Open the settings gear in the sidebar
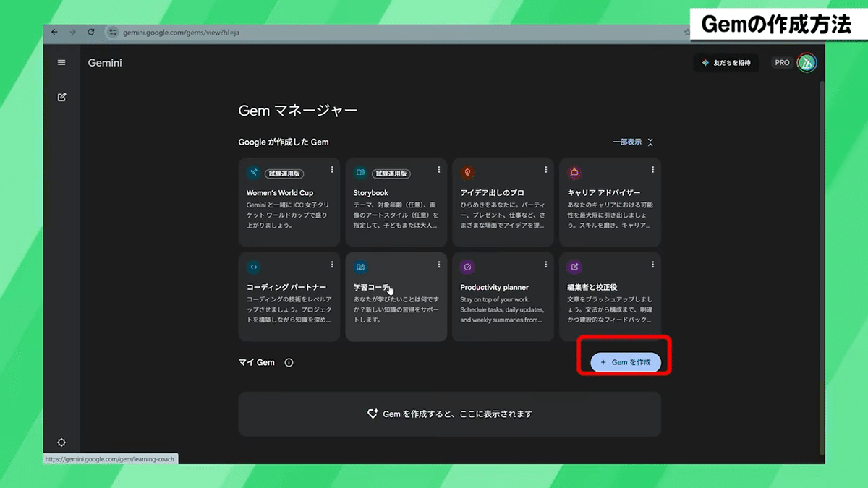Screen dimensions: 868x488 point(61,442)
